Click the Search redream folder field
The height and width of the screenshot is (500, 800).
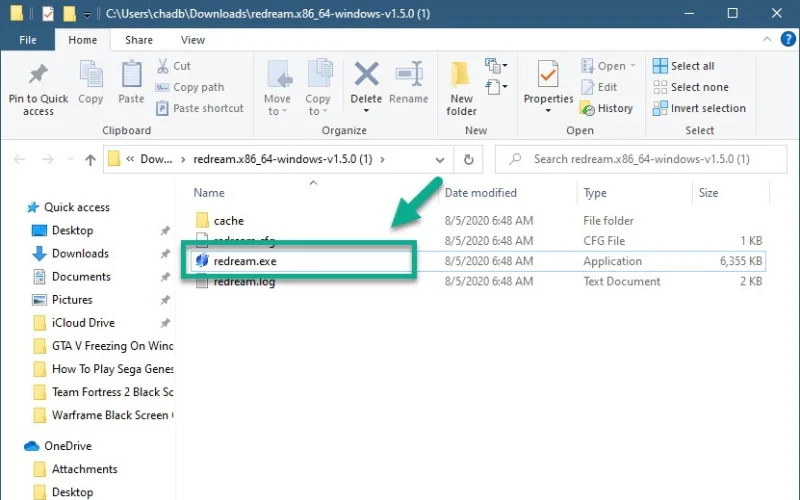[641, 159]
